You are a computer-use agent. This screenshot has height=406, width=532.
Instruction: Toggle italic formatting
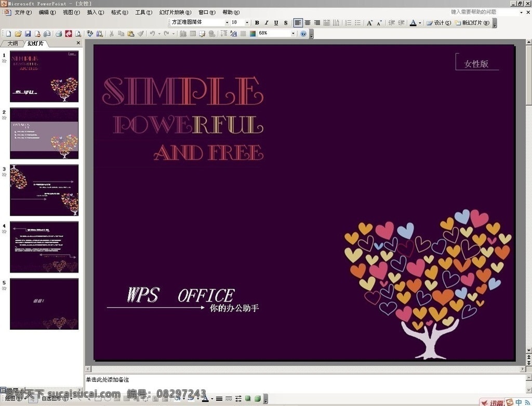(x=267, y=23)
